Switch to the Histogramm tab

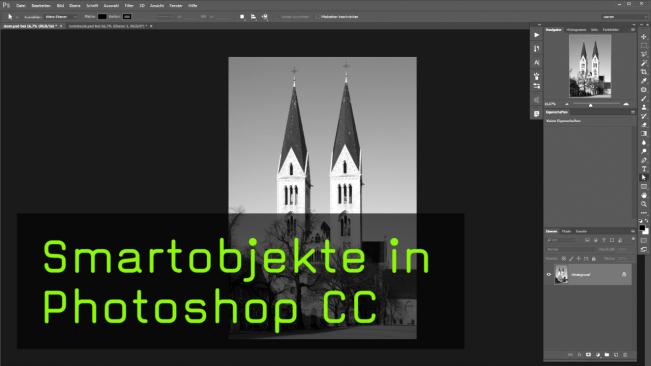[576, 30]
